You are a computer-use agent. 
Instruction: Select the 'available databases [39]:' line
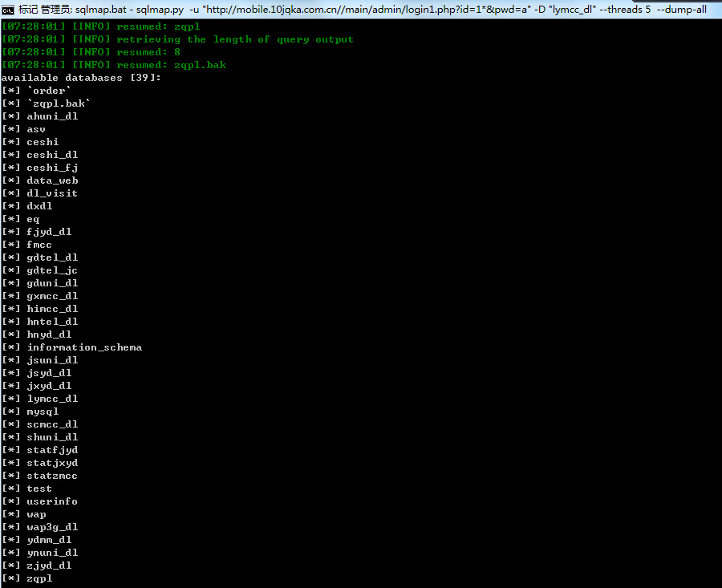click(81, 78)
